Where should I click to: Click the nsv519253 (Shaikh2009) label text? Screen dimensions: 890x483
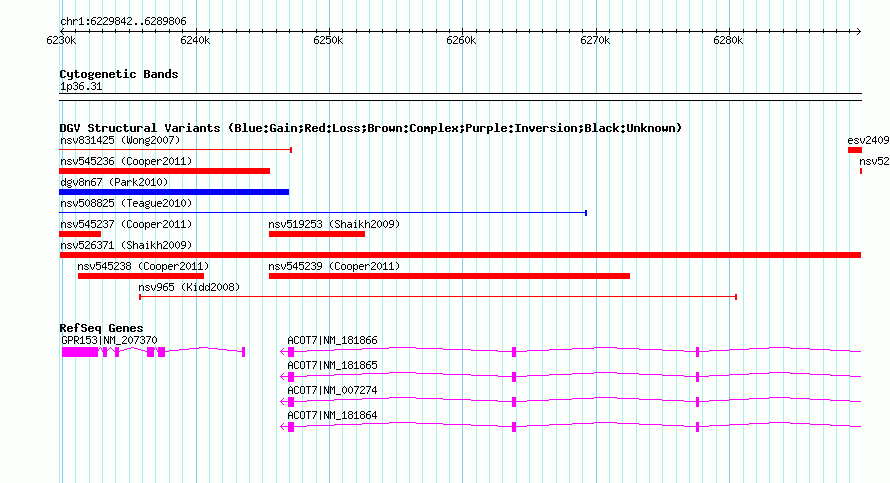(334, 224)
